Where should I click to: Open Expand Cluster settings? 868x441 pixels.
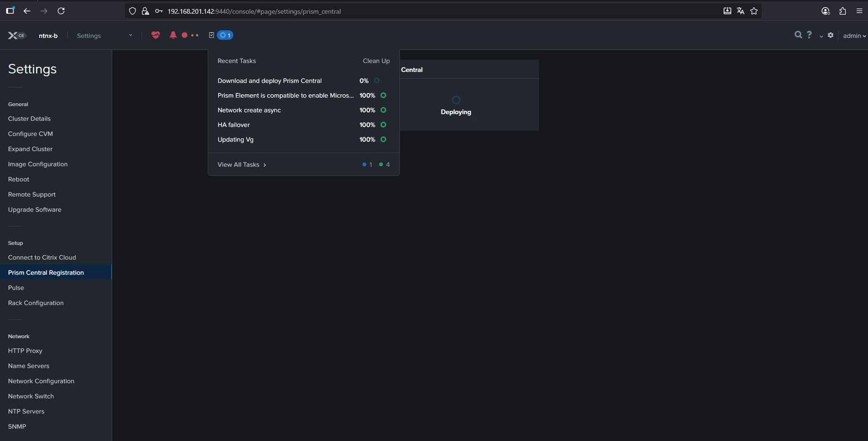30,149
